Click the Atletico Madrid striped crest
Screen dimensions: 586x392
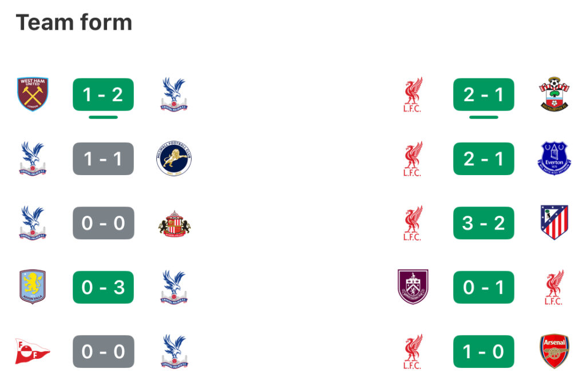pyautogui.click(x=554, y=223)
